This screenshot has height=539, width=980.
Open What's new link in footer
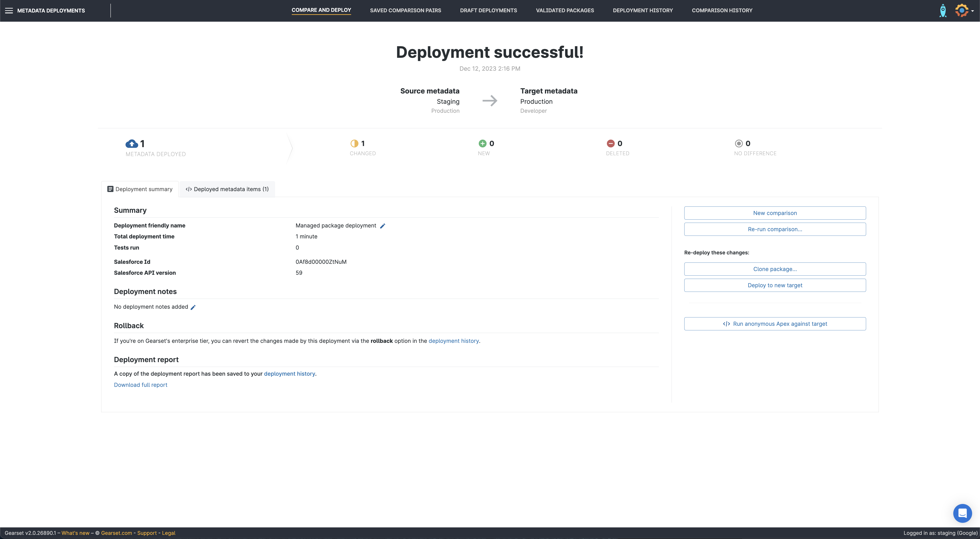(75, 533)
